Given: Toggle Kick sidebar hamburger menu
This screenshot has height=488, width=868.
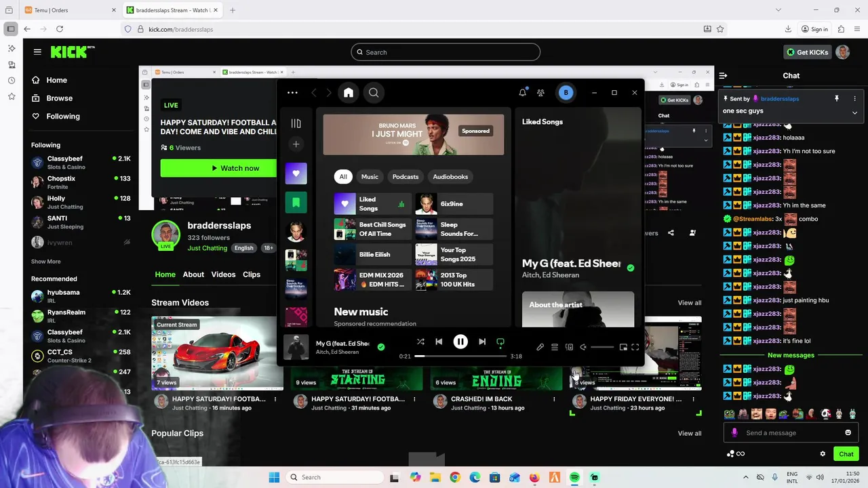Looking at the screenshot, I should [x=37, y=52].
